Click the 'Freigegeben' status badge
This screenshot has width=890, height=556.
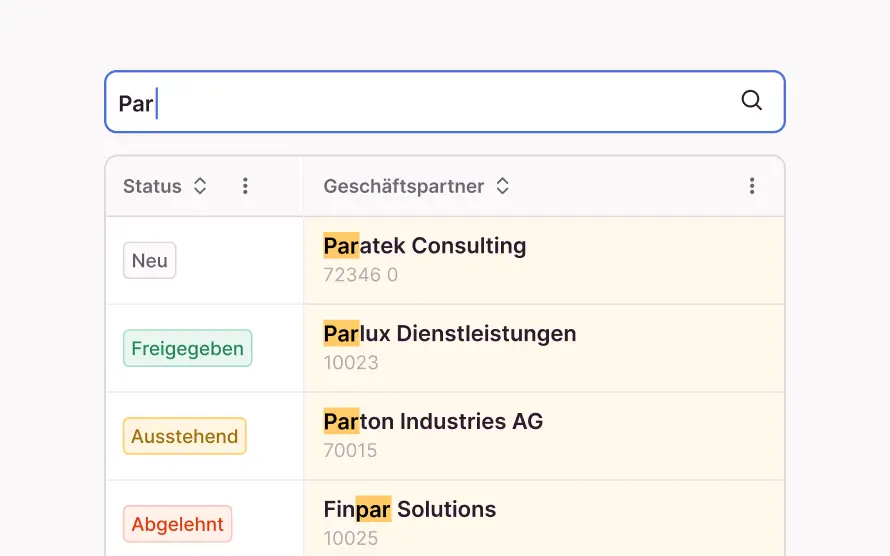[x=187, y=349]
